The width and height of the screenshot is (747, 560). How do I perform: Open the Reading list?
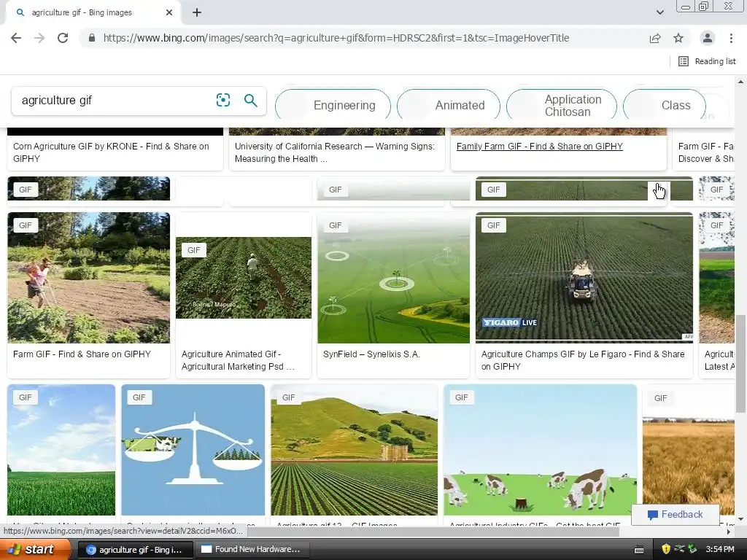tap(707, 61)
